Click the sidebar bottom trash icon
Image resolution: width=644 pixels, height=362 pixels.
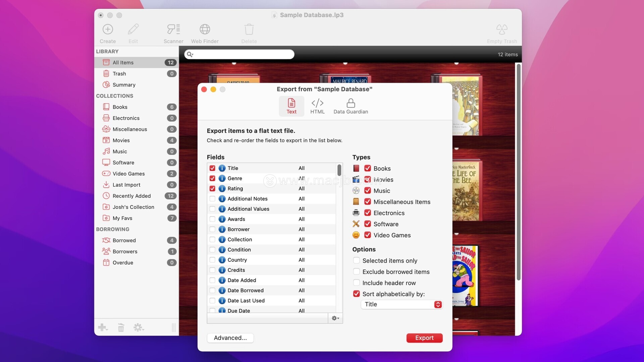(x=121, y=327)
